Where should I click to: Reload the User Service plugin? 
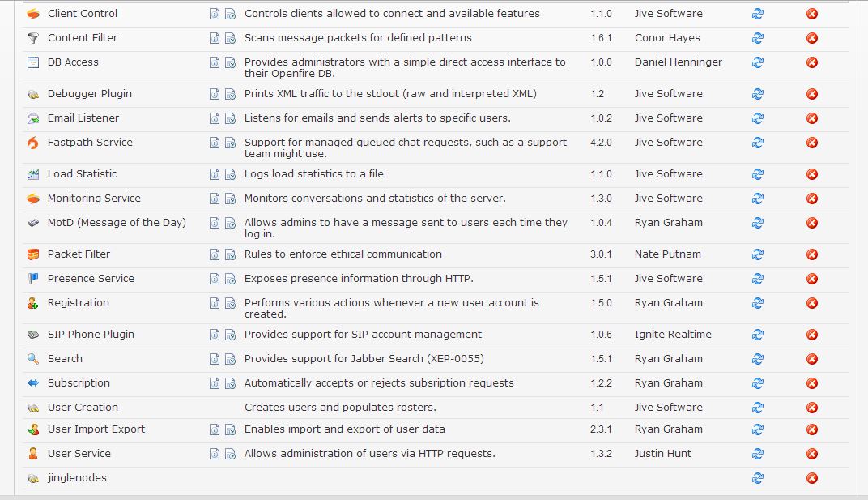pyautogui.click(x=758, y=455)
